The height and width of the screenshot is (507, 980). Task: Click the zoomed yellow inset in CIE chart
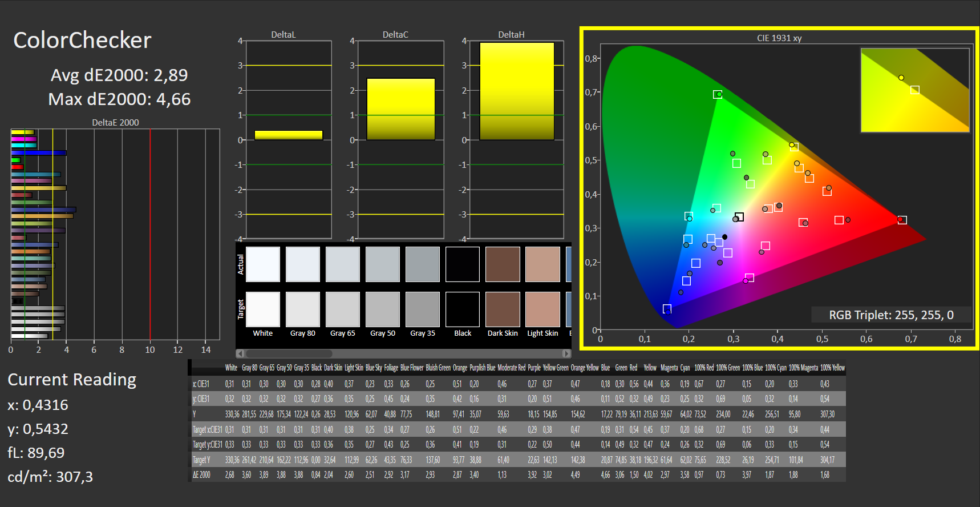915,90
